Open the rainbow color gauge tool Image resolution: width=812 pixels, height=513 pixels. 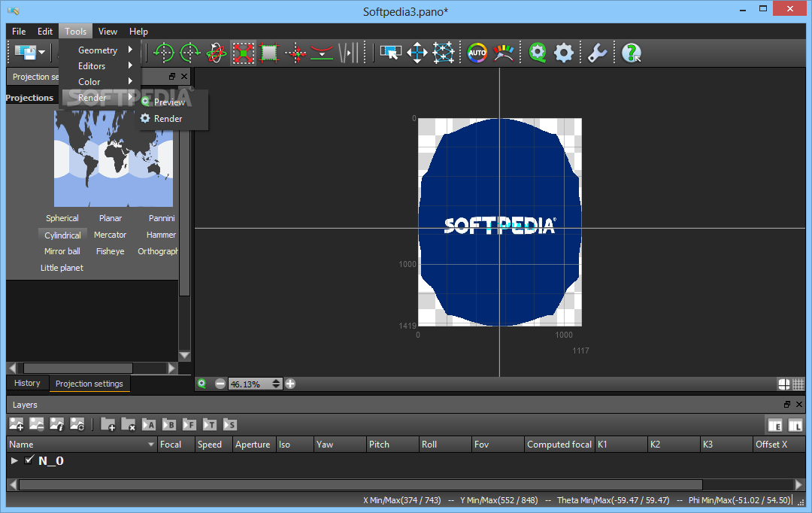503,53
